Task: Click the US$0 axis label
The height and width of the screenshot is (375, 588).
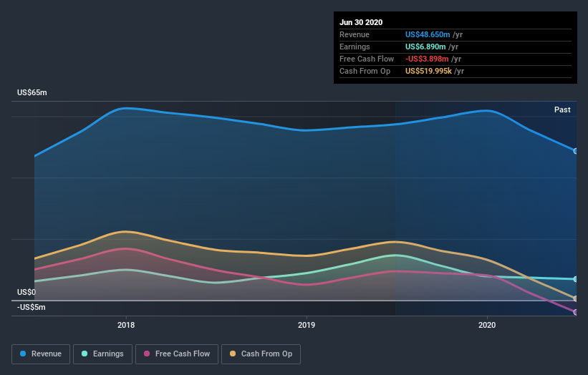Action: 26,292
